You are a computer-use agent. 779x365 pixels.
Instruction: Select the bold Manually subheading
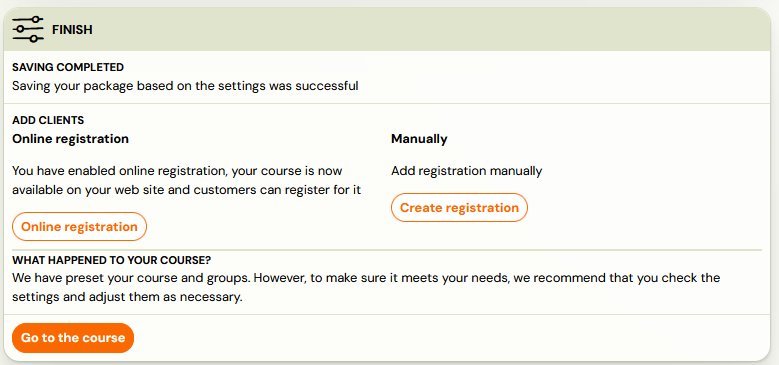(x=419, y=139)
